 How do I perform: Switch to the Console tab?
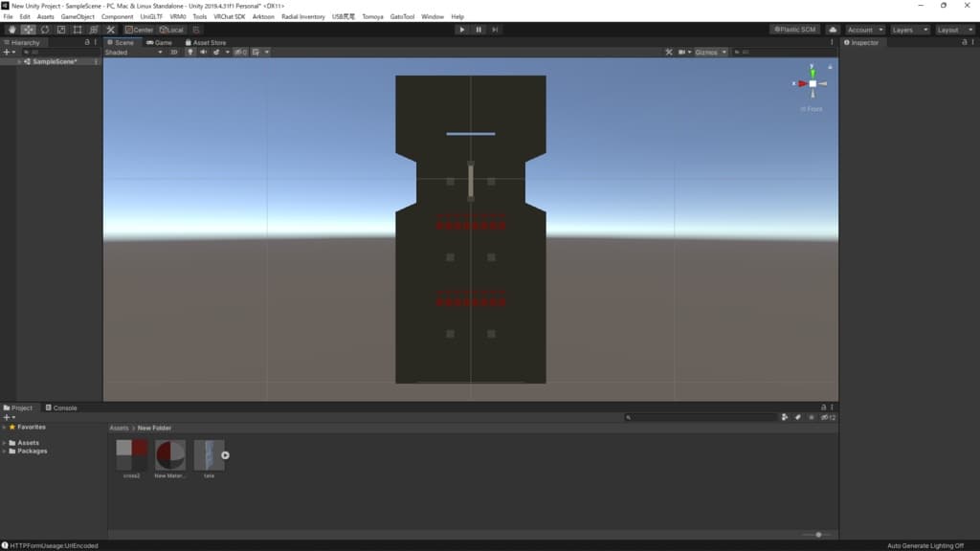(x=61, y=408)
